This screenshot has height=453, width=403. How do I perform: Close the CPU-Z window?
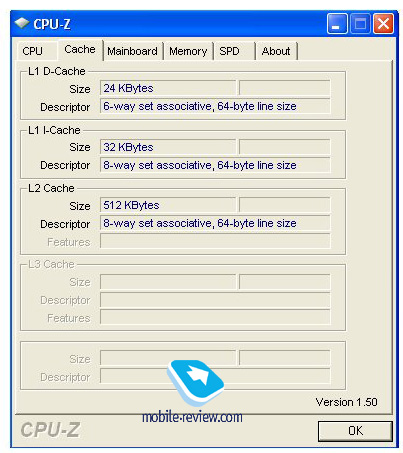tap(383, 24)
